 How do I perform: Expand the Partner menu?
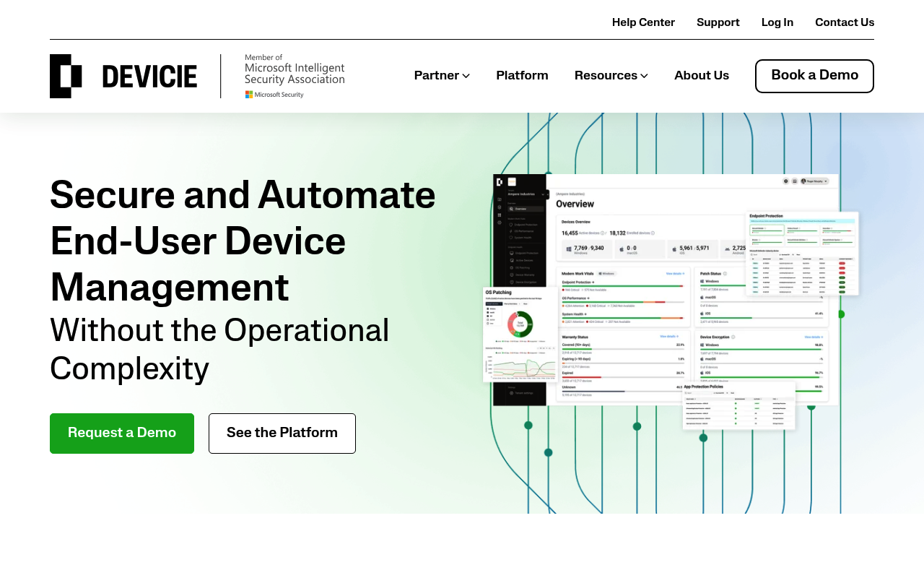pos(442,76)
